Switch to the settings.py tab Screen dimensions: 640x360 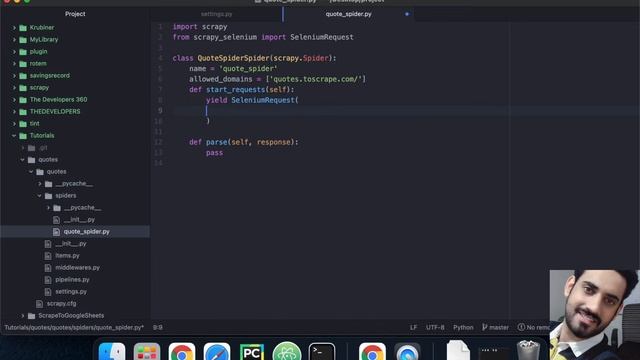tap(216, 14)
